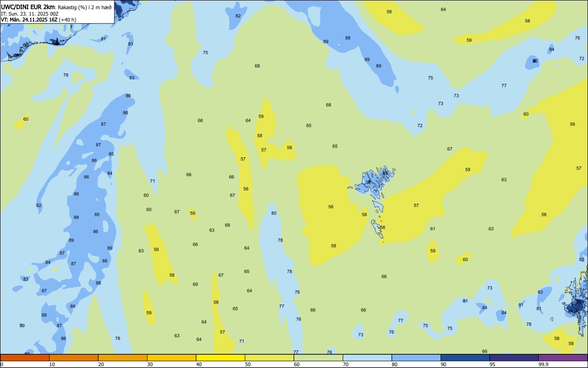Pick the 20–30 amber legend swatch
The image size is (588, 368).
tap(123, 357)
